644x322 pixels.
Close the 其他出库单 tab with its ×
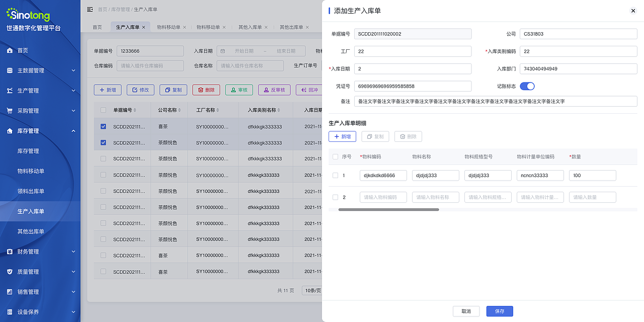click(x=307, y=27)
